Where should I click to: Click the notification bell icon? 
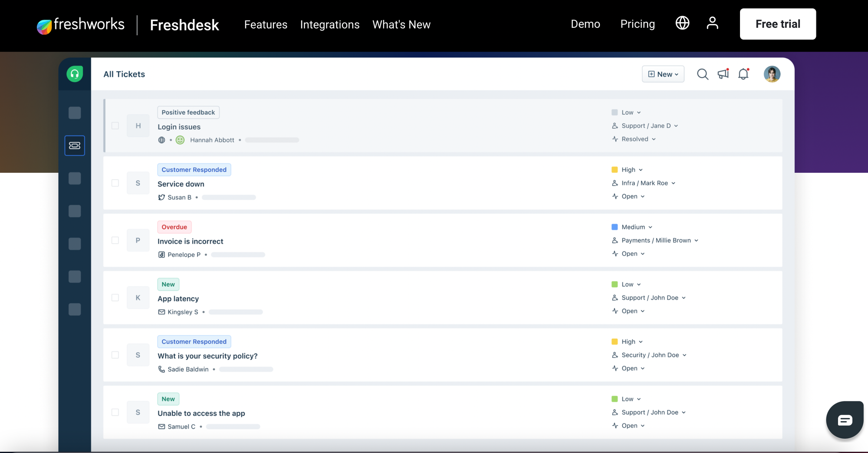pyautogui.click(x=743, y=74)
